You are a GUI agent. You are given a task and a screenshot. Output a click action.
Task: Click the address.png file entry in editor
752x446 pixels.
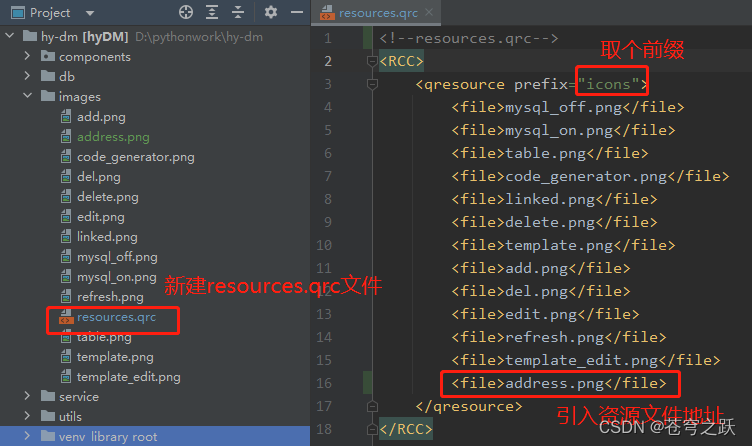click(x=559, y=383)
